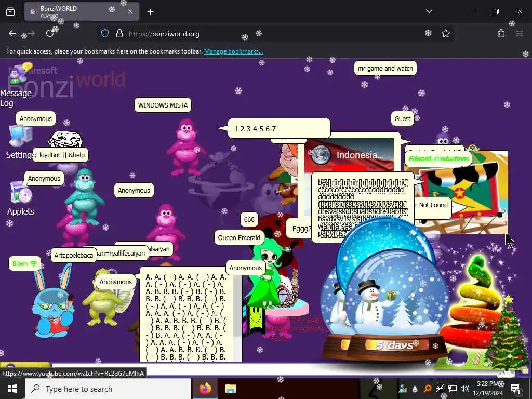Click the 'Artapoelcbaca' name tag
Image resolution: width=532 pixels, height=399 pixels.
click(74, 255)
